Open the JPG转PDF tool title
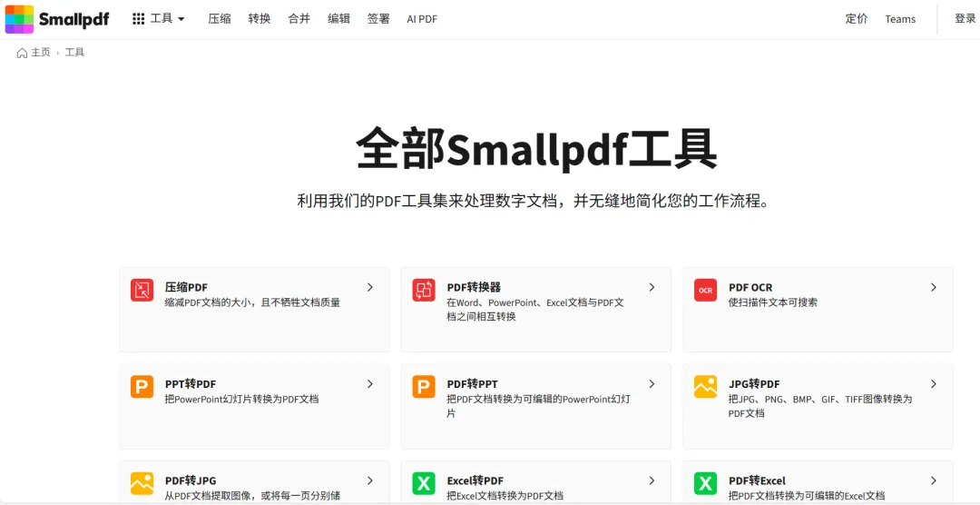 [754, 383]
